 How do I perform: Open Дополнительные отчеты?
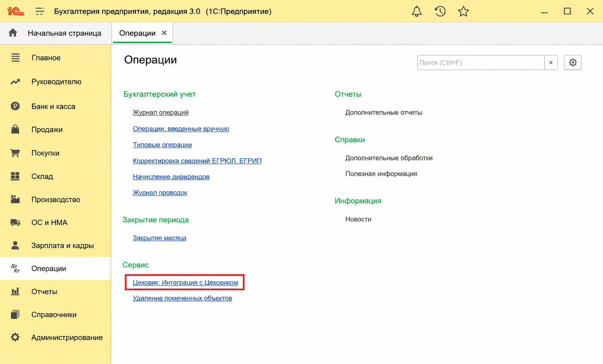click(384, 112)
